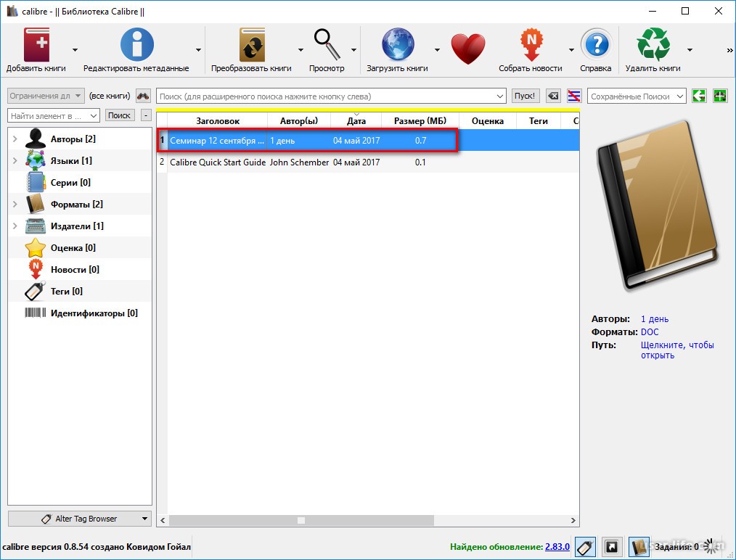Open dropdown arrow next to Просмотр
This screenshot has width=736, height=560.
point(354,50)
